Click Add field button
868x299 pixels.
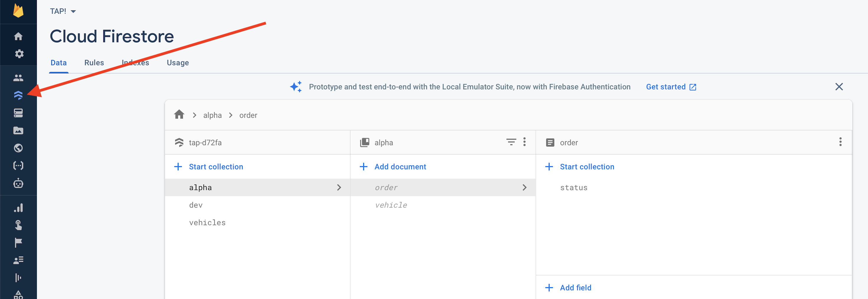tap(568, 287)
